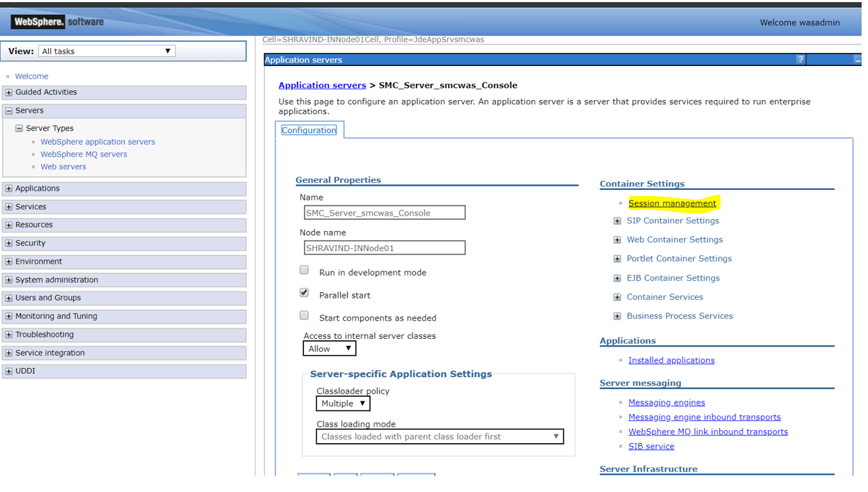Open Session management link

coord(672,203)
